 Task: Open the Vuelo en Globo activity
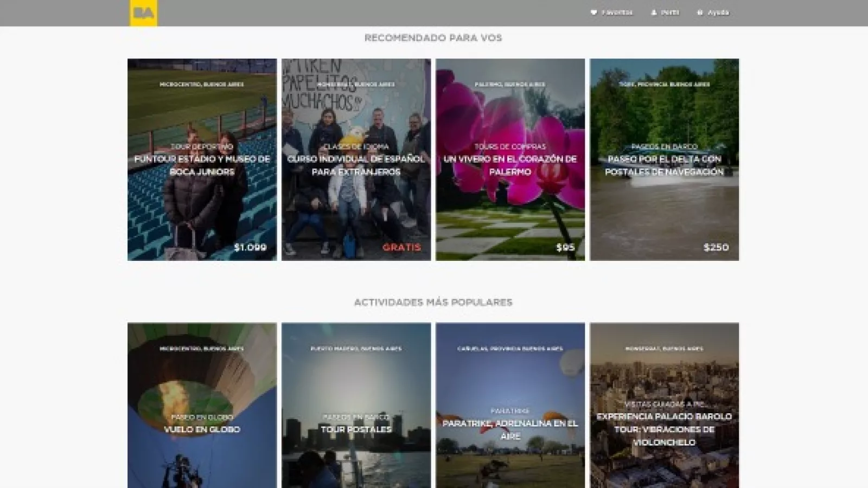202,429
